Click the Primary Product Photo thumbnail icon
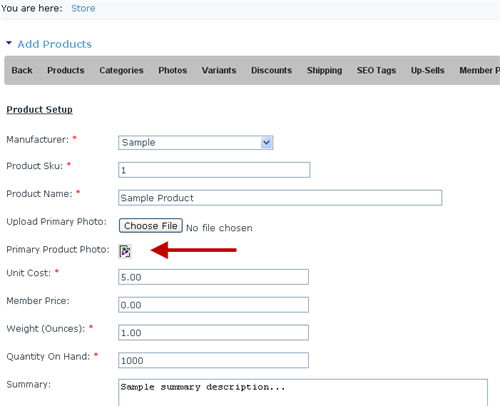 click(x=125, y=251)
